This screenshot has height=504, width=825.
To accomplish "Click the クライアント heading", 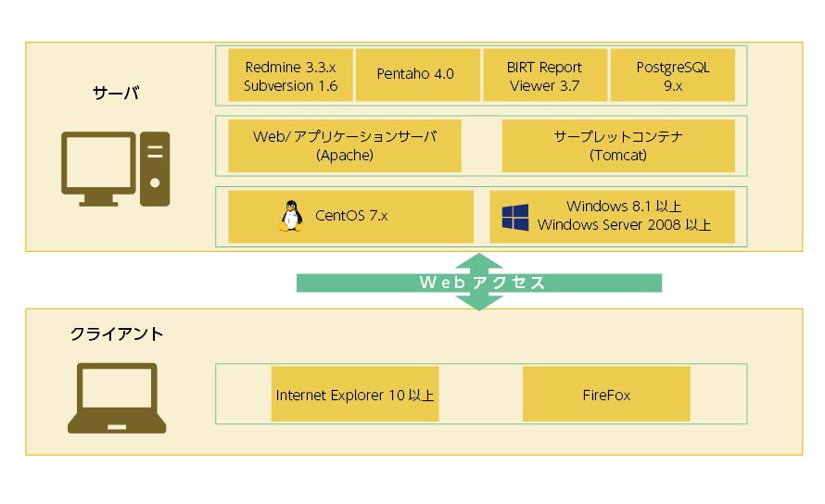I will [117, 334].
